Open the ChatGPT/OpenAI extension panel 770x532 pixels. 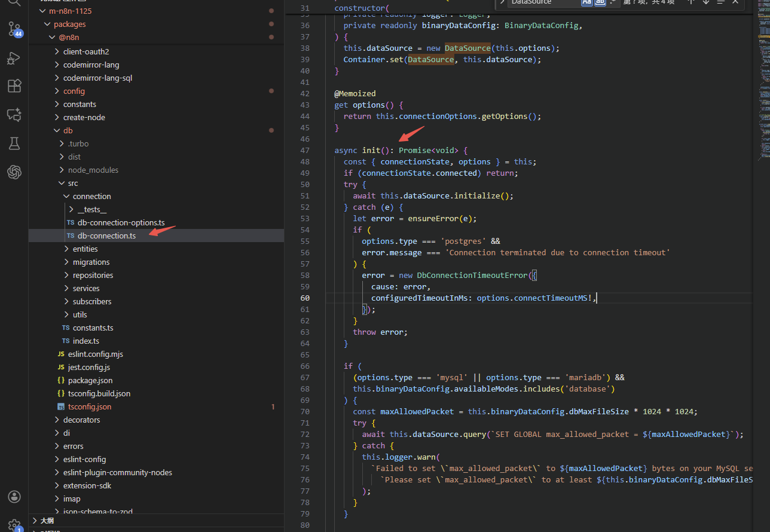pos(14,172)
